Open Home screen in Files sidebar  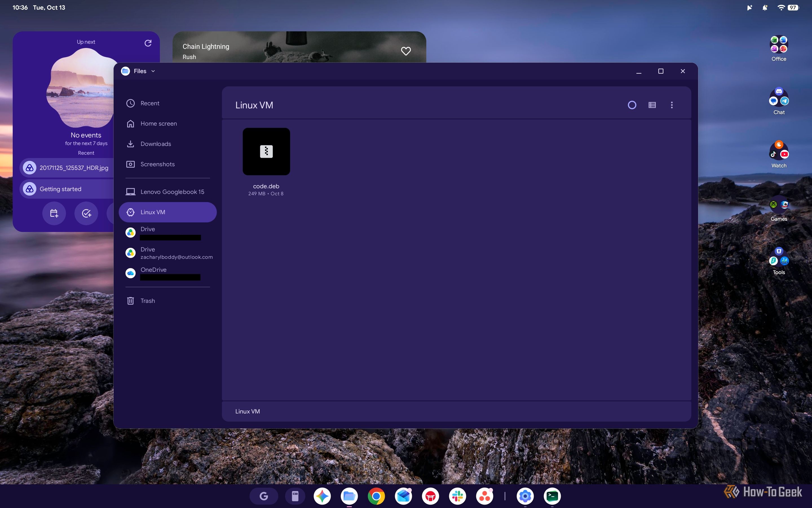pos(167,124)
